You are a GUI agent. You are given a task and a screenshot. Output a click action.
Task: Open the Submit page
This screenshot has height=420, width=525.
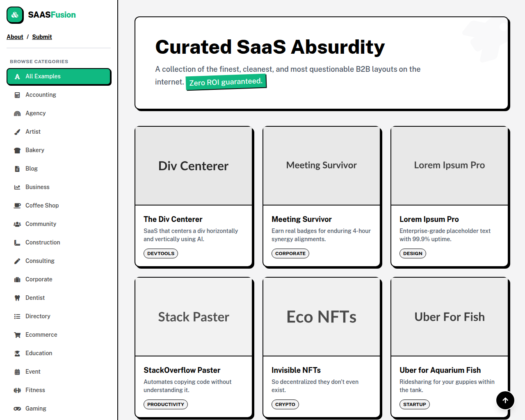click(42, 37)
